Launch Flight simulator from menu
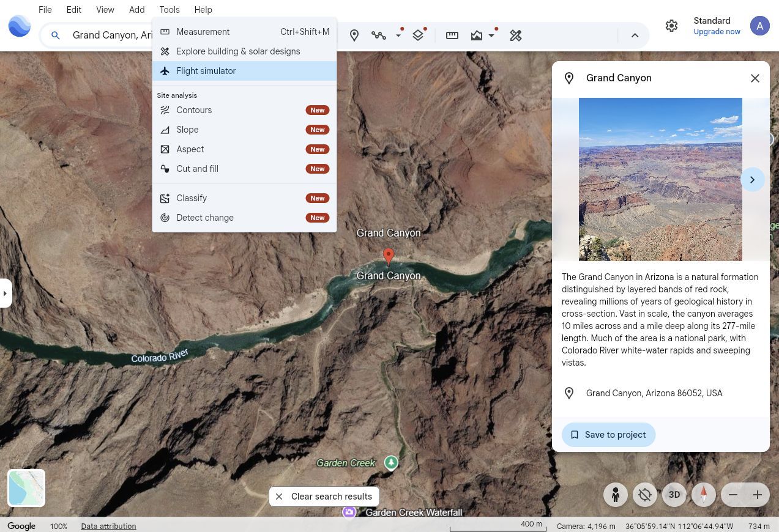This screenshot has width=779, height=532. tap(244, 71)
